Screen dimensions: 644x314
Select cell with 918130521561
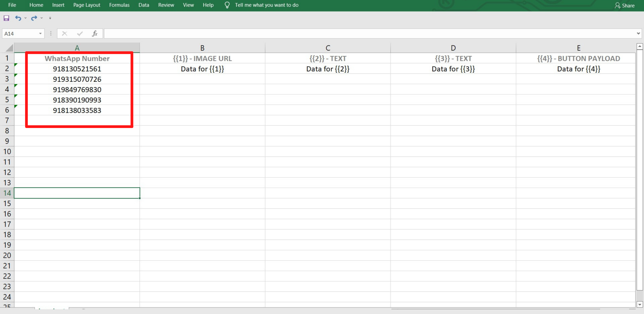pos(77,69)
